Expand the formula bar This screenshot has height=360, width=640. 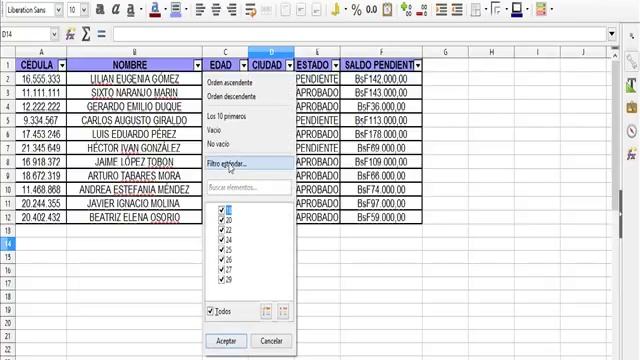click(611, 34)
